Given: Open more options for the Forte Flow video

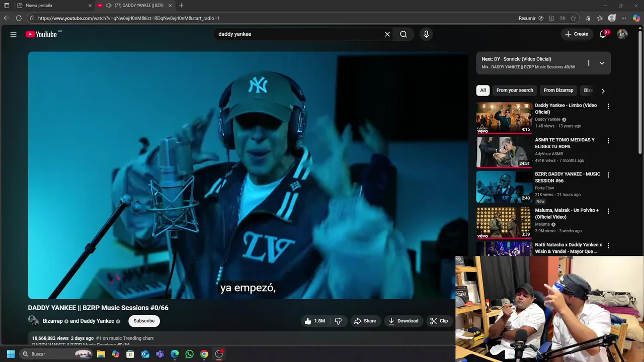Looking at the screenshot, I should 608,175.
